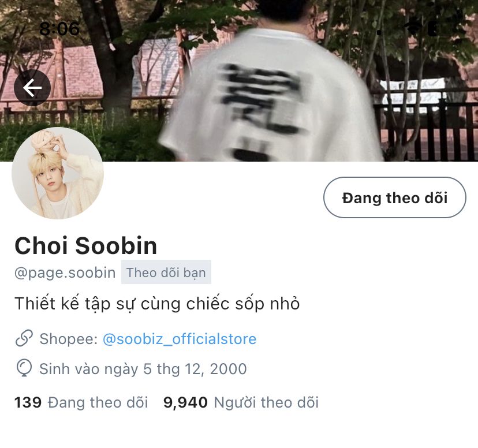Toggle the Đang theo dõi follow button
The width and height of the screenshot is (478, 448).
[x=395, y=197]
